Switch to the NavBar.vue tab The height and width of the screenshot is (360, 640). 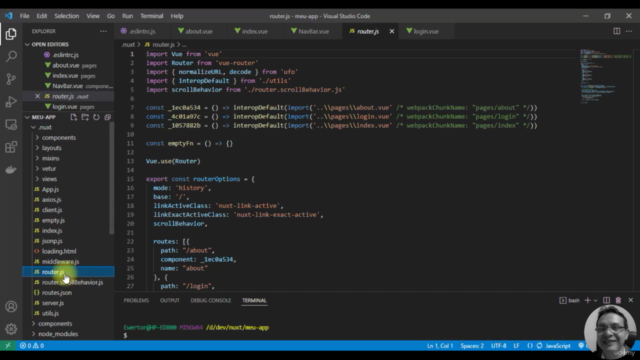(x=313, y=31)
